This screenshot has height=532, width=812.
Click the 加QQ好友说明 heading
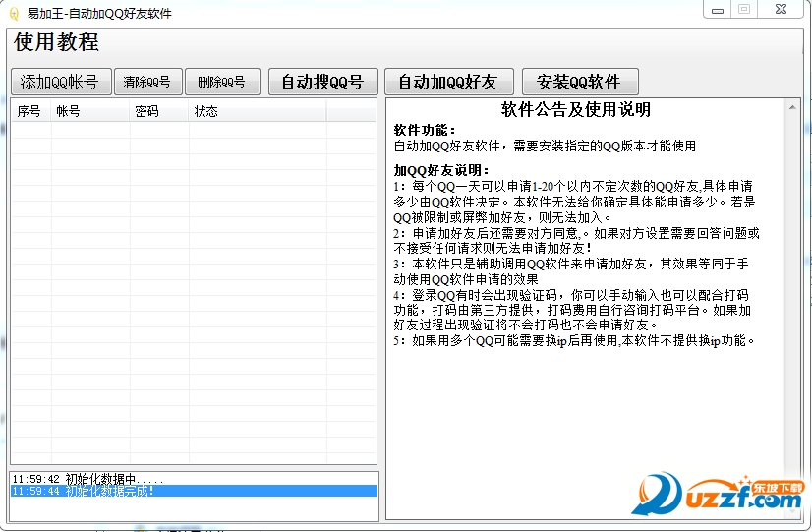[441, 170]
